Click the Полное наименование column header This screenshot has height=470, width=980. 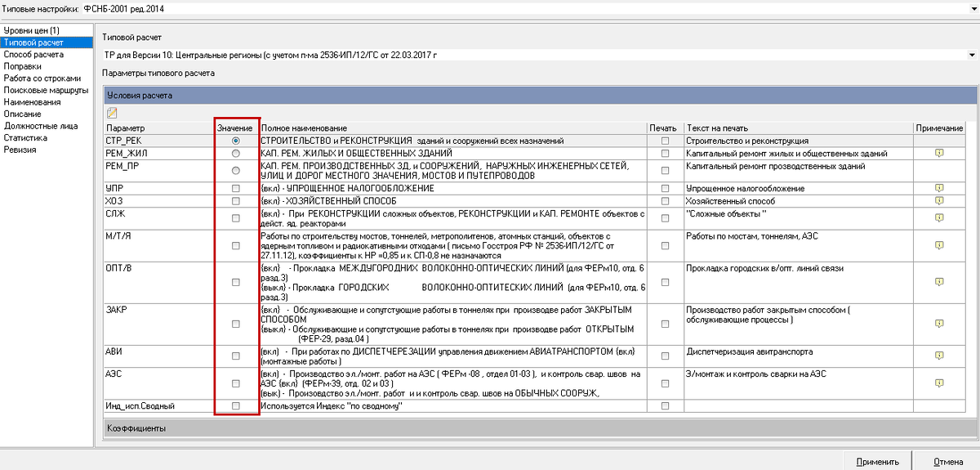click(452, 129)
